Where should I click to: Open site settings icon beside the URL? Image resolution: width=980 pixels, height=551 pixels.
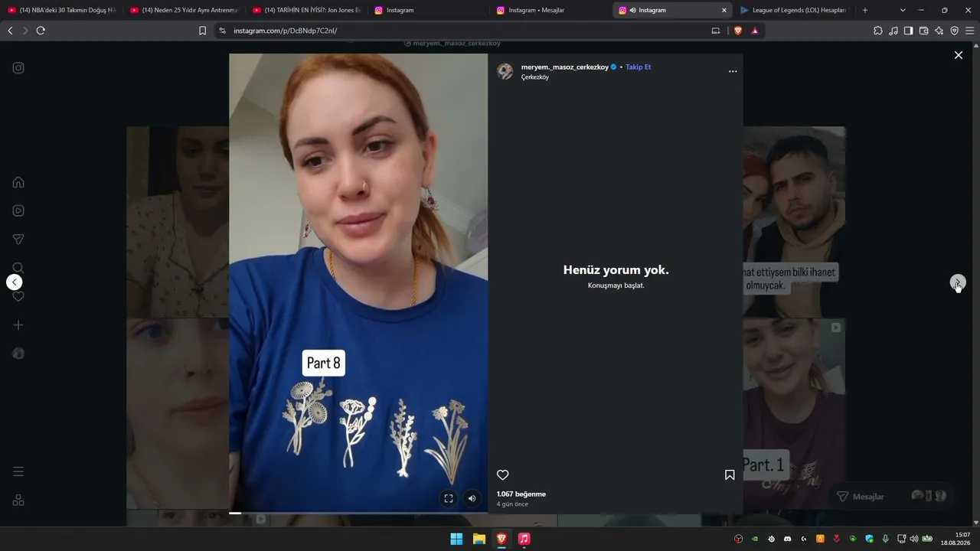(x=222, y=31)
